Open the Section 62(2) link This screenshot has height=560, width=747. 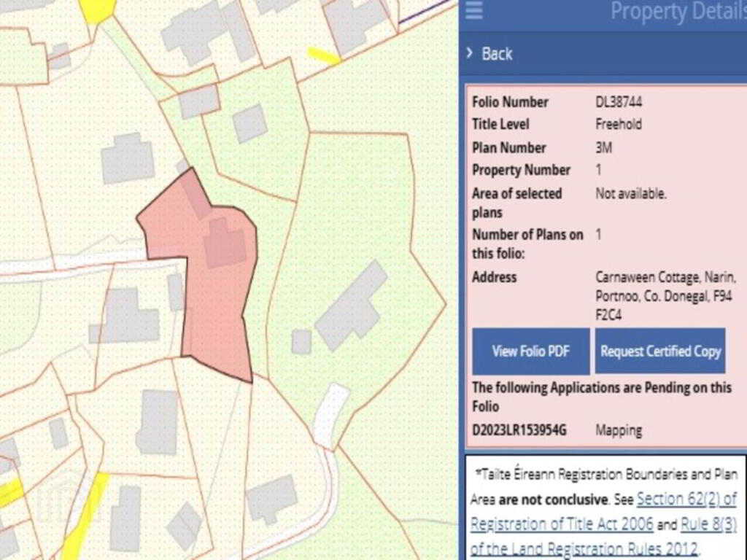tap(686, 499)
